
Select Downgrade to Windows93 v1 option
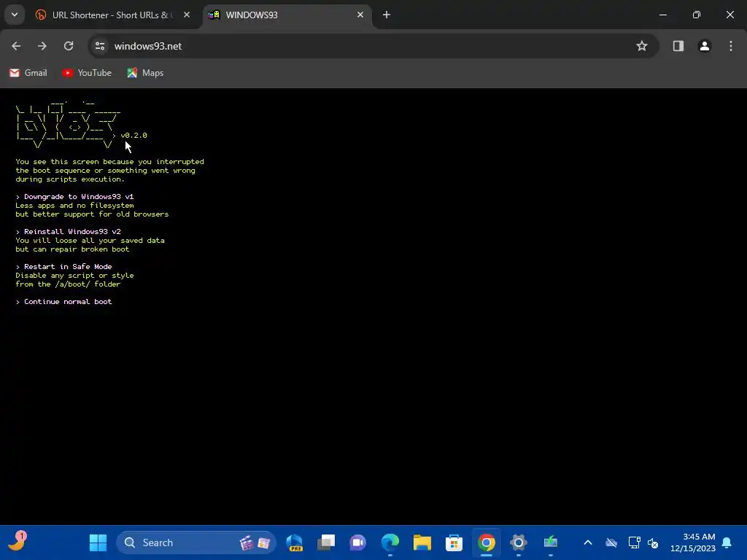(x=79, y=197)
